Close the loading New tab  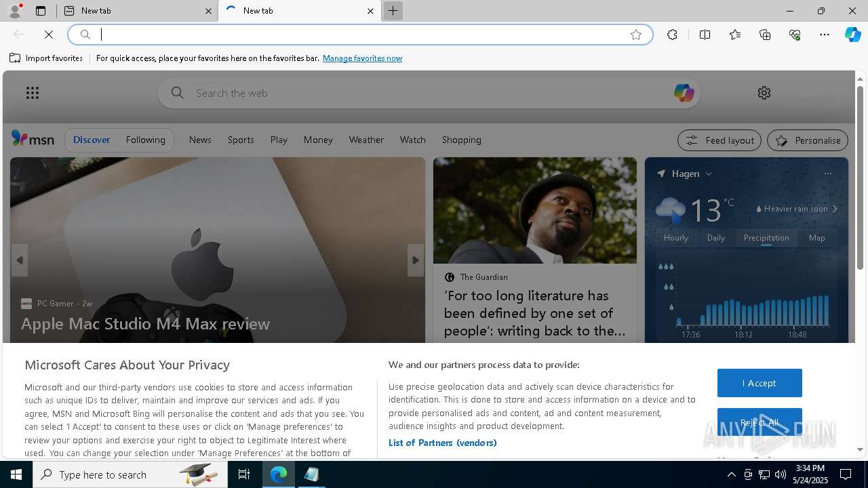370,11
